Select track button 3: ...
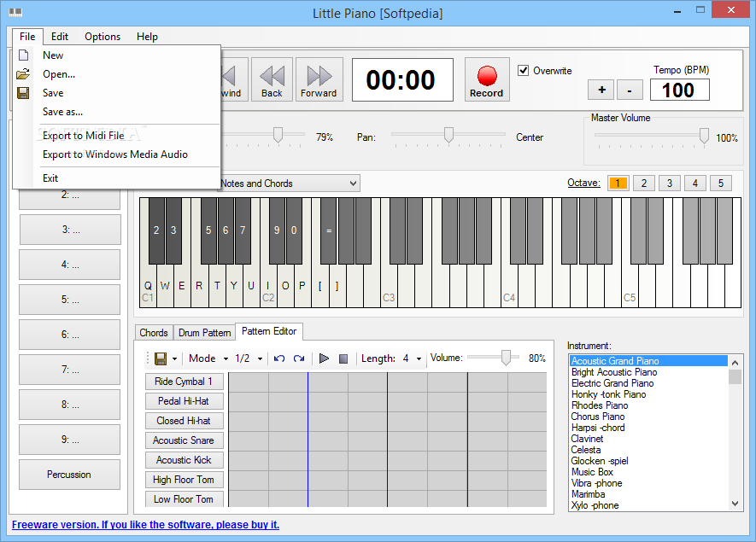This screenshot has width=756, height=542. tap(70, 230)
